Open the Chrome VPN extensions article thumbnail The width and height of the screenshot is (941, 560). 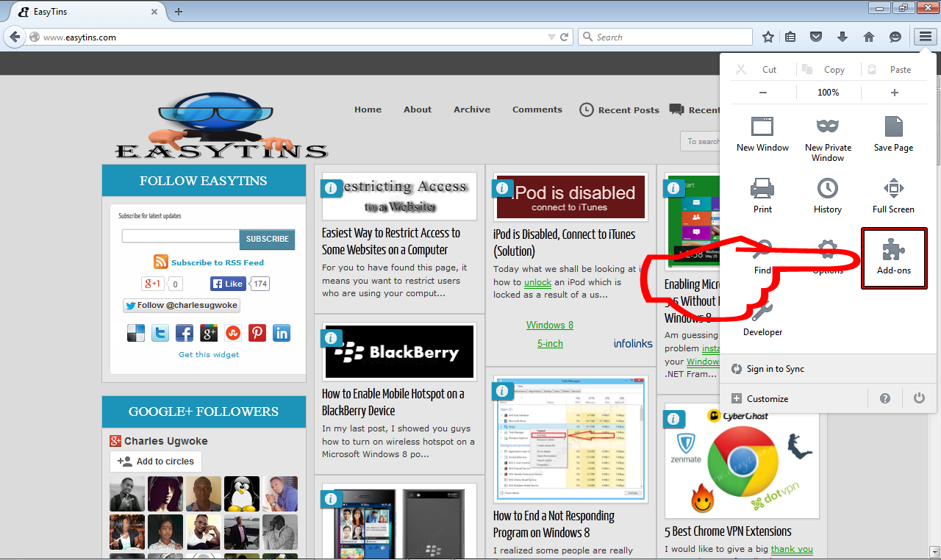tap(742, 461)
